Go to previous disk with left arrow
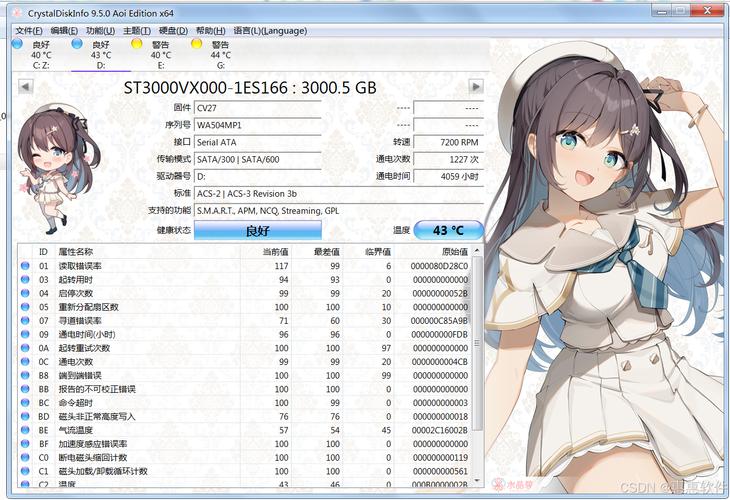This screenshot has width=730, height=500. pos(26,87)
